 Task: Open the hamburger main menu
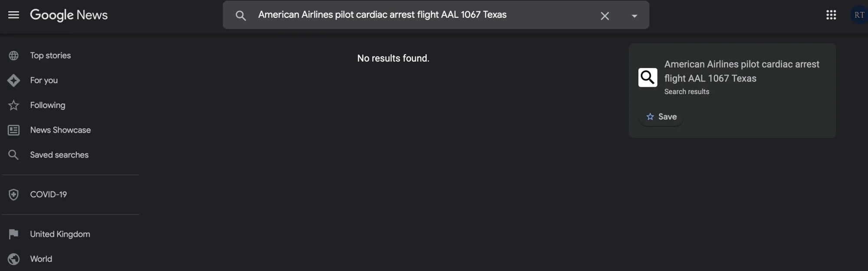(13, 15)
